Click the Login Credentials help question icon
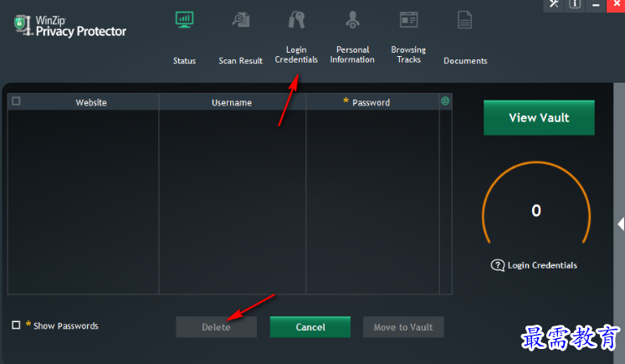 (x=498, y=265)
